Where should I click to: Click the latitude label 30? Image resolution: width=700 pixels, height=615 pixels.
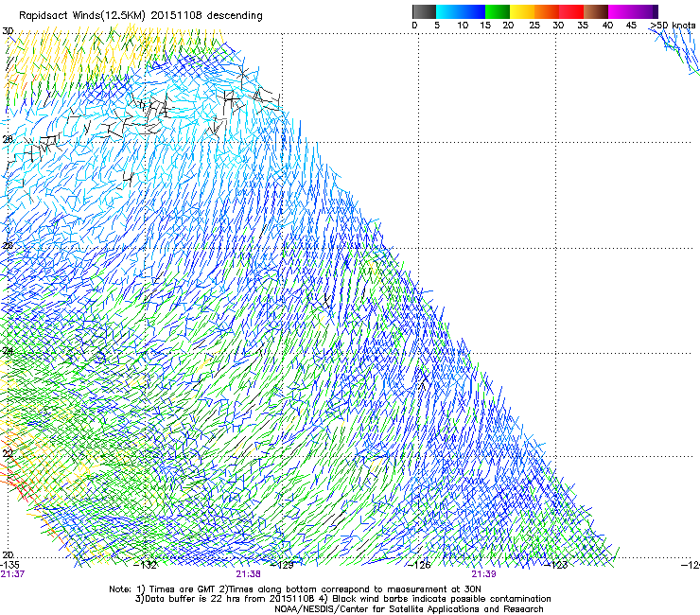tap(8, 31)
